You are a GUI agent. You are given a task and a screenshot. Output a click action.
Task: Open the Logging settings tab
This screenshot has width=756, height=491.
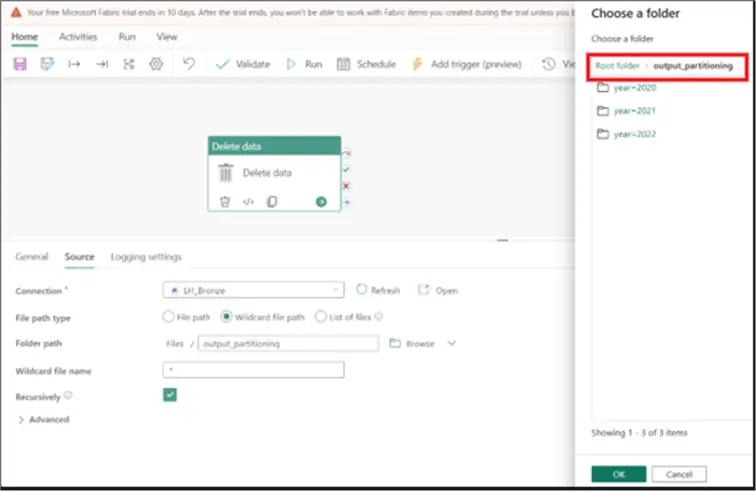(x=146, y=257)
